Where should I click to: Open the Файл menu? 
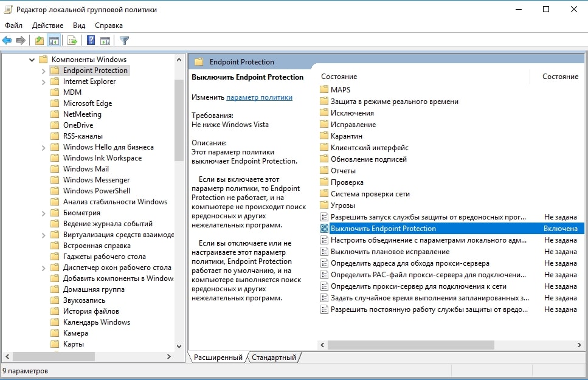click(13, 26)
